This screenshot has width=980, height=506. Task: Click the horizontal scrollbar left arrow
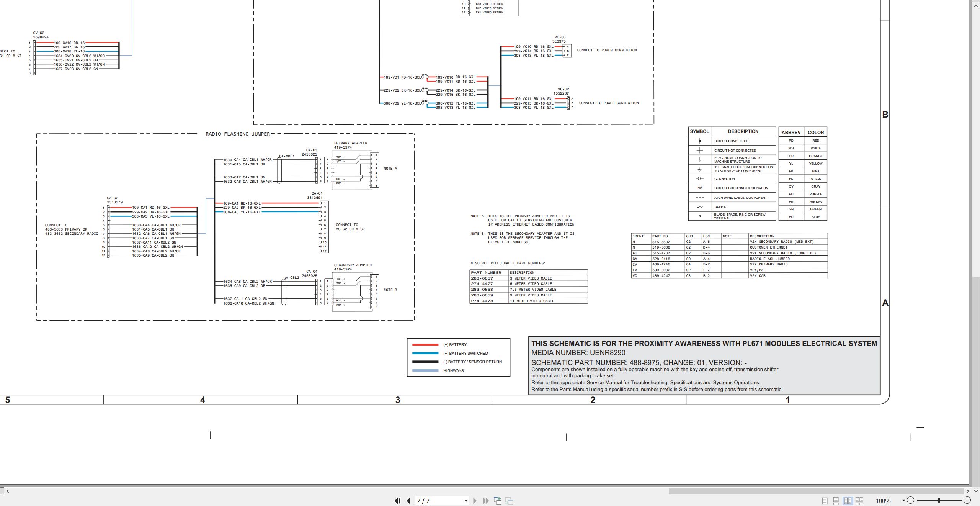[8, 491]
